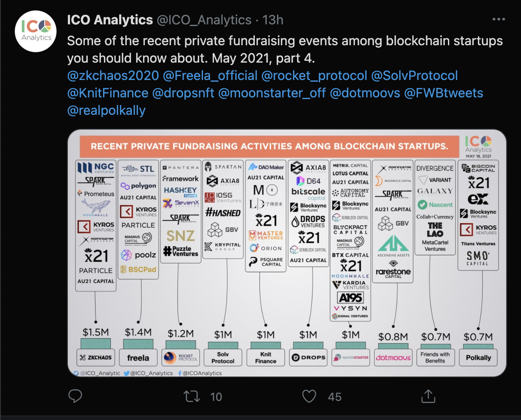Click the @FWBtweets mention link
The width and height of the screenshot is (521, 420).
pos(444,93)
